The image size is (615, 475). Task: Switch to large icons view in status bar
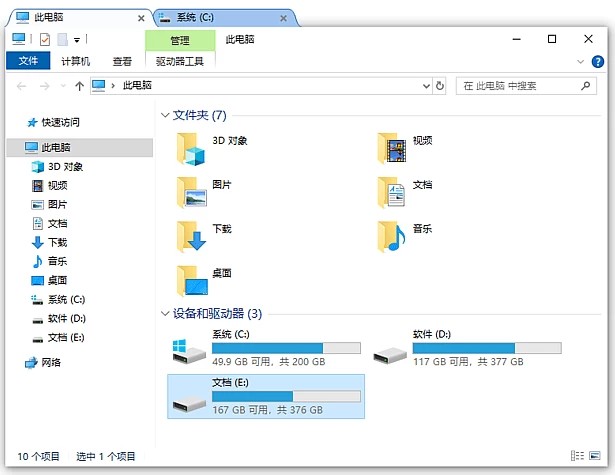point(597,456)
